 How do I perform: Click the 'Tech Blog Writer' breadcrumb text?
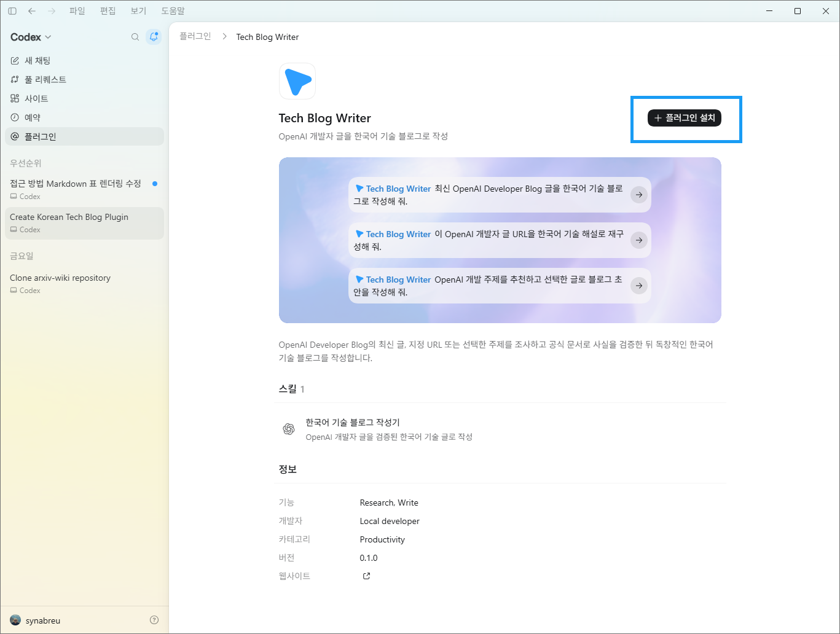pyautogui.click(x=267, y=37)
